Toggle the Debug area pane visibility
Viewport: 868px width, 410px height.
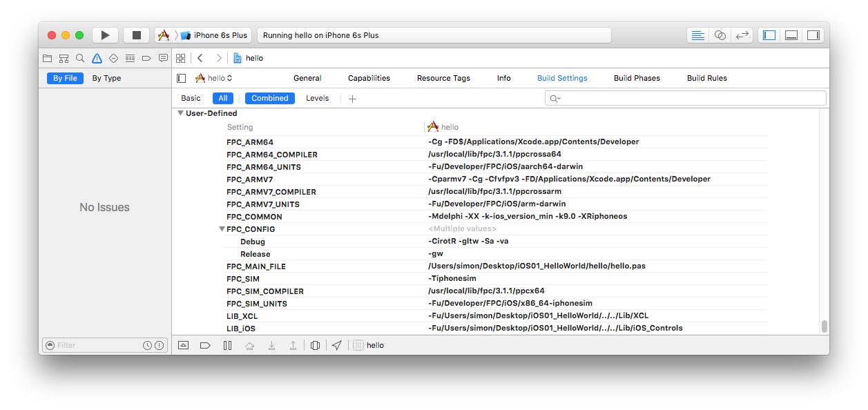pos(791,35)
